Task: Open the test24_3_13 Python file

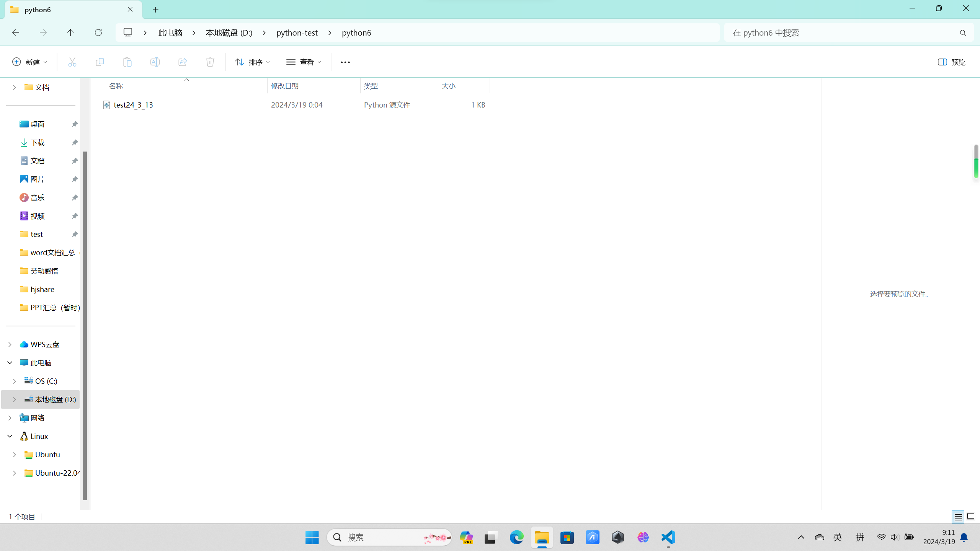Action: pyautogui.click(x=133, y=105)
